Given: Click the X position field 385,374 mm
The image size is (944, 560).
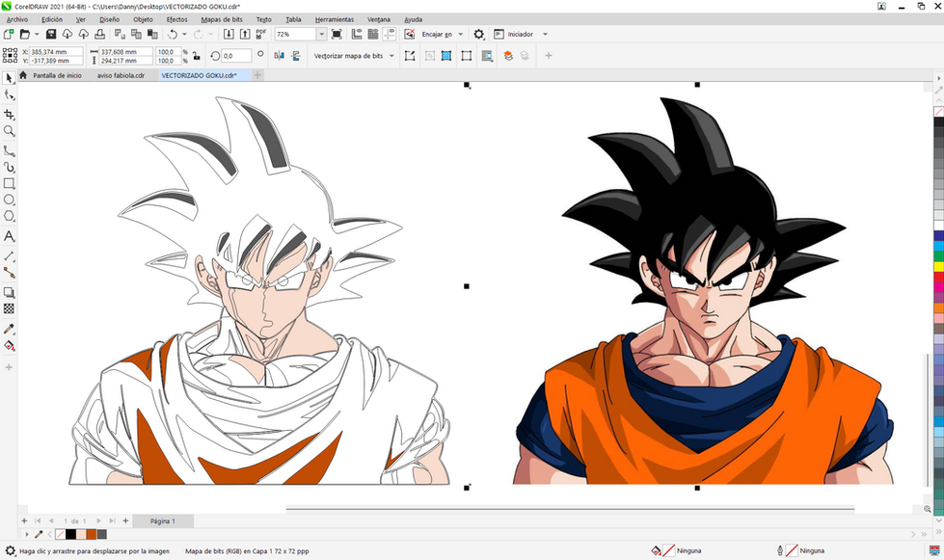Looking at the screenshot, I should pyautogui.click(x=55, y=52).
